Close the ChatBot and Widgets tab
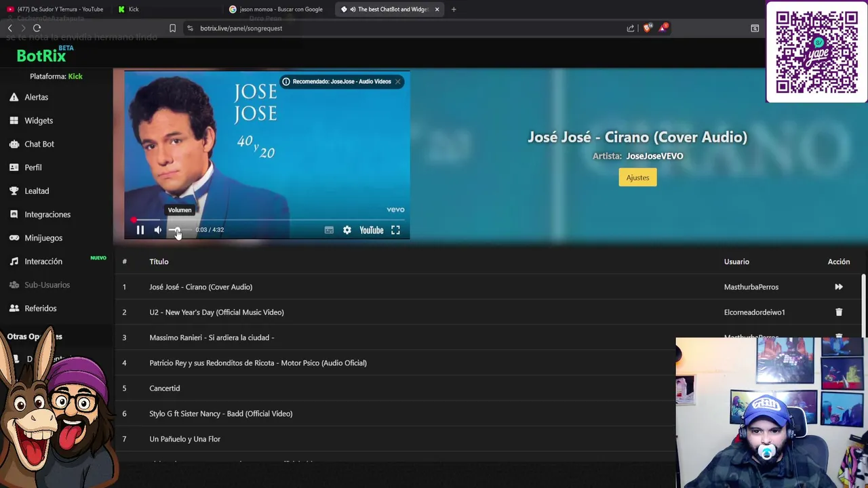This screenshot has height=488, width=868. 437,9
